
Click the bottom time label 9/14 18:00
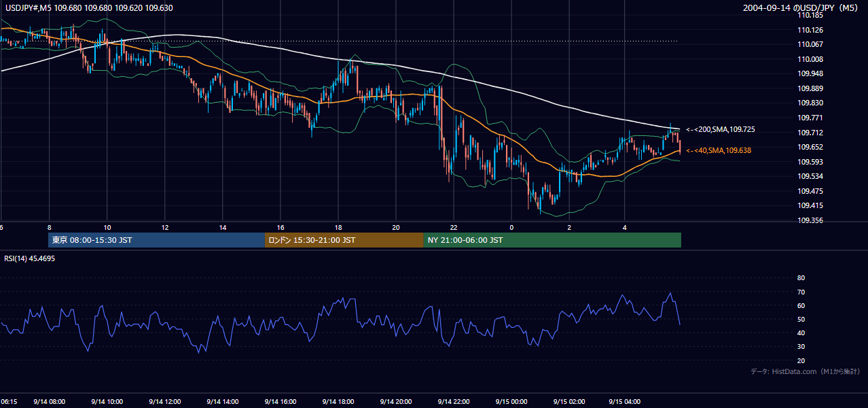coord(338,402)
